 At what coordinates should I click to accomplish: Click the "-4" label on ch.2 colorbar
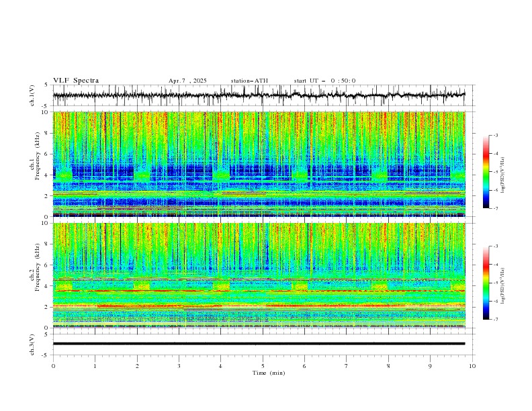click(496, 265)
